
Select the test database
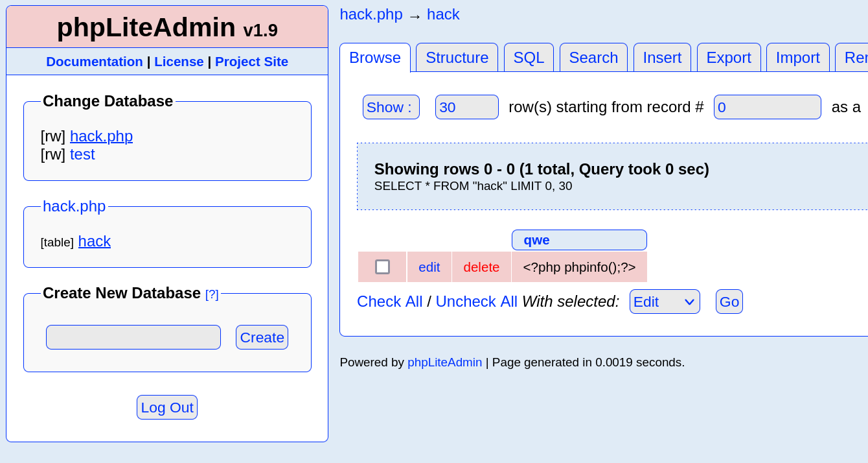click(x=82, y=154)
